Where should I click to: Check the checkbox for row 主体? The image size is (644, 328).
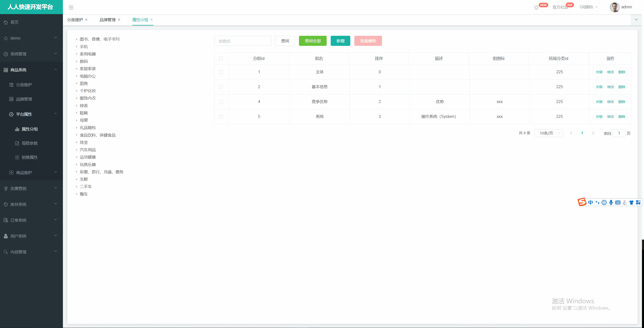[x=221, y=72]
